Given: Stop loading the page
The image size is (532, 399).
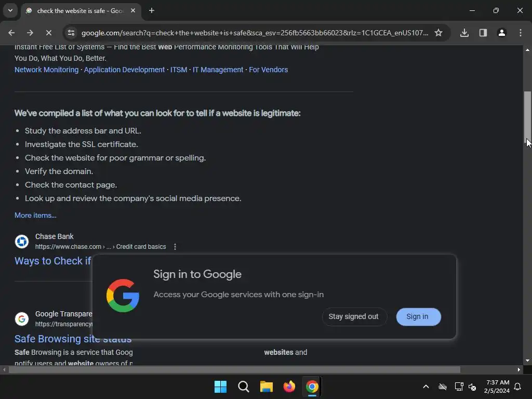Looking at the screenshot, I should pyautogui.click(x=48, y=33).
